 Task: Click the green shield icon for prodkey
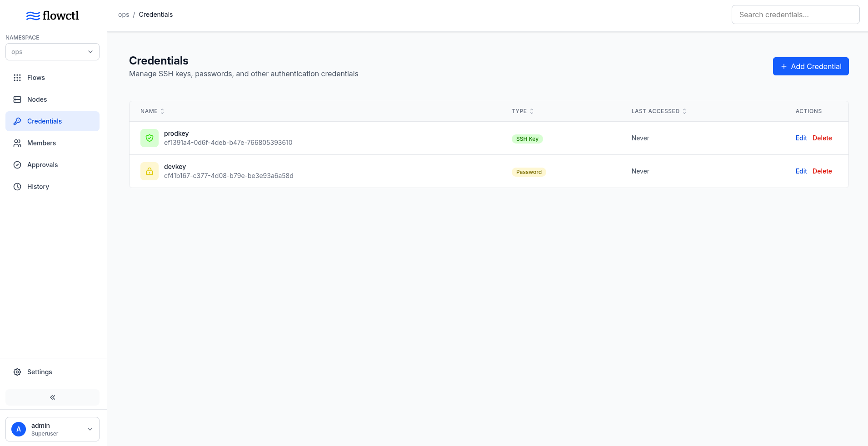click(x=150, y=138)
